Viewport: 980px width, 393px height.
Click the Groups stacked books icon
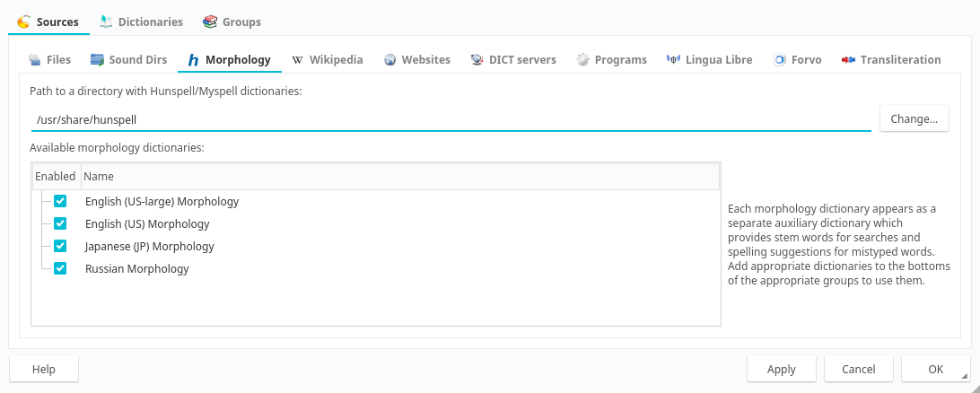210,22
